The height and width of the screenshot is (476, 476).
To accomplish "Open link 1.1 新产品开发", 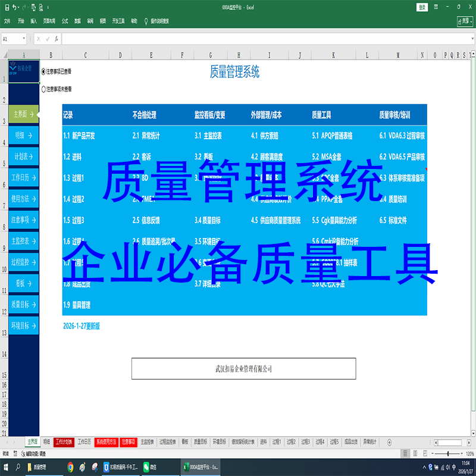I will [79, 136].
